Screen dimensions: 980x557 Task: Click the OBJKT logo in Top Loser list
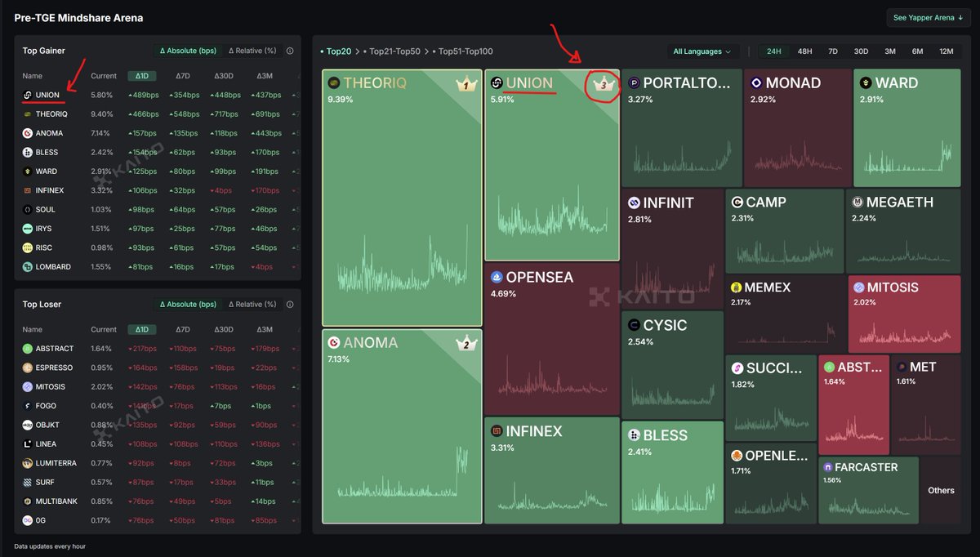click(28, 425)
